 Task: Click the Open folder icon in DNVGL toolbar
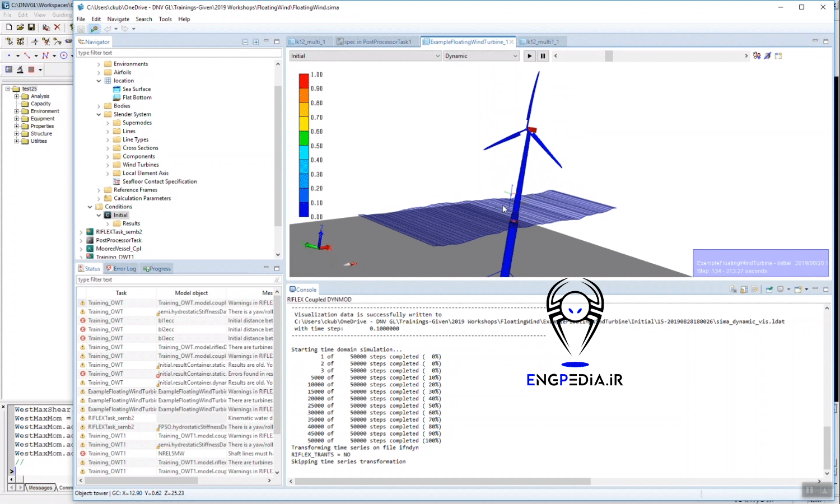click(x=20, y=27)
